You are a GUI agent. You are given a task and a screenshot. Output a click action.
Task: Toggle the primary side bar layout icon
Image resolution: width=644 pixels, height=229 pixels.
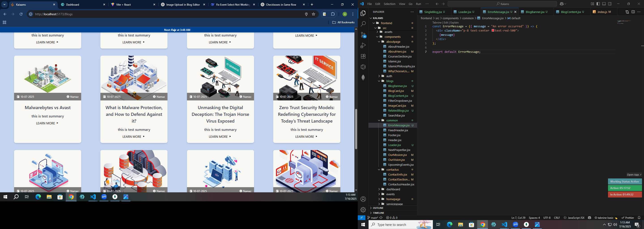pos(598,4)
